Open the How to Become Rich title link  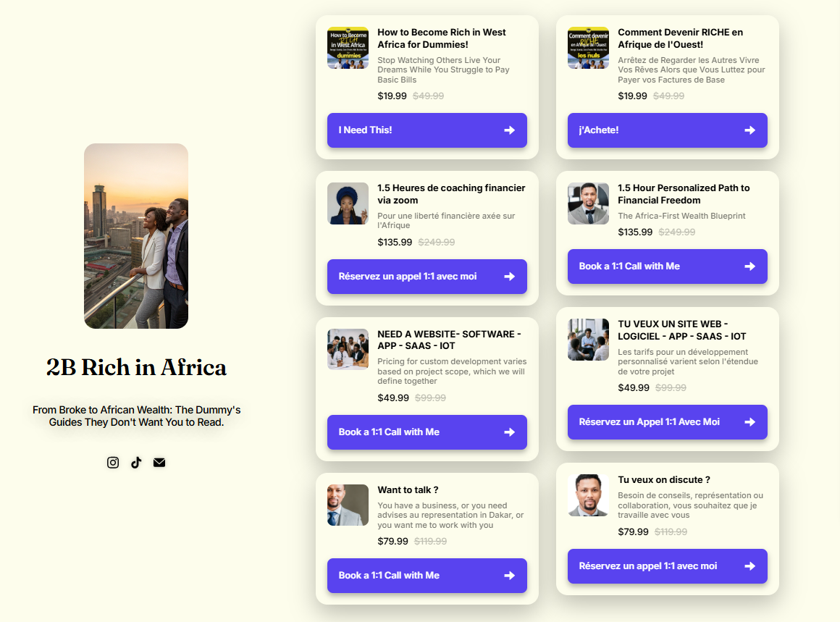click(x=442, y=38)
